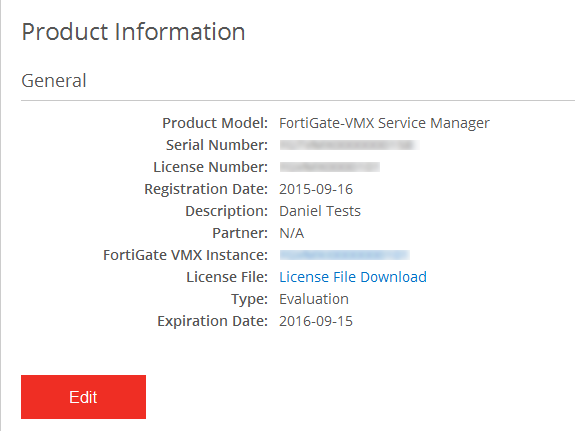The height and width of the screenshot is (431, 575).
Task: Select the Evaluation type value
Action: [314, 299]
